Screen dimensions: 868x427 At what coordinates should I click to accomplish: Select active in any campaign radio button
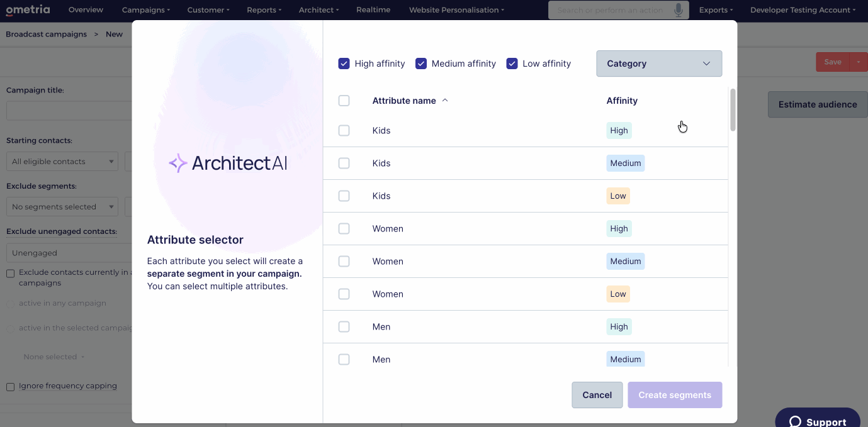10,304
